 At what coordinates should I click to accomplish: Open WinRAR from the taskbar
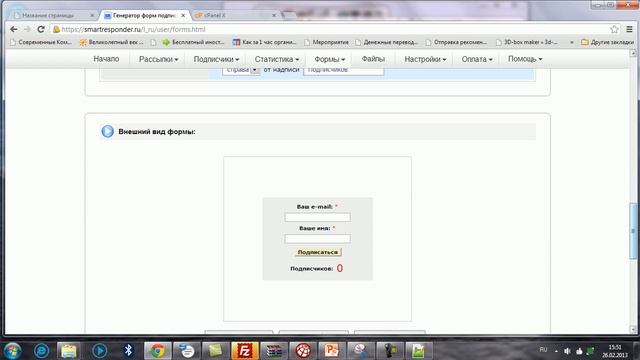point(273,351)
